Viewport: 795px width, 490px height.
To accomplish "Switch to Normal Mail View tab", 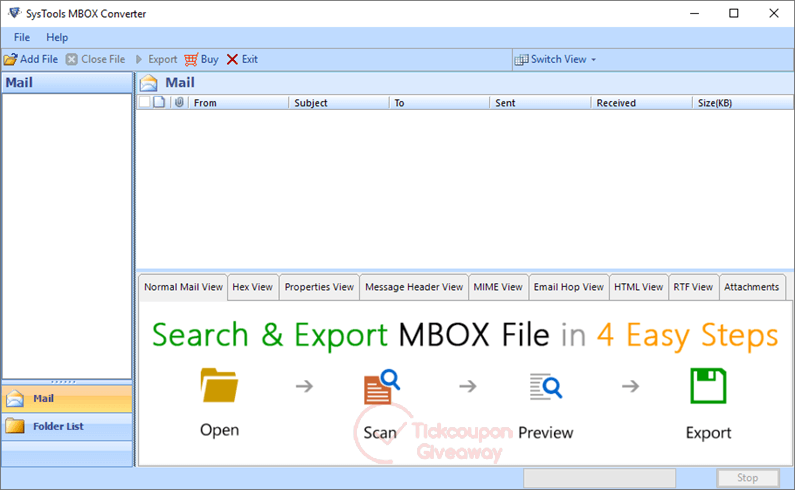I will pyautogui.click(x=183, y=287).
